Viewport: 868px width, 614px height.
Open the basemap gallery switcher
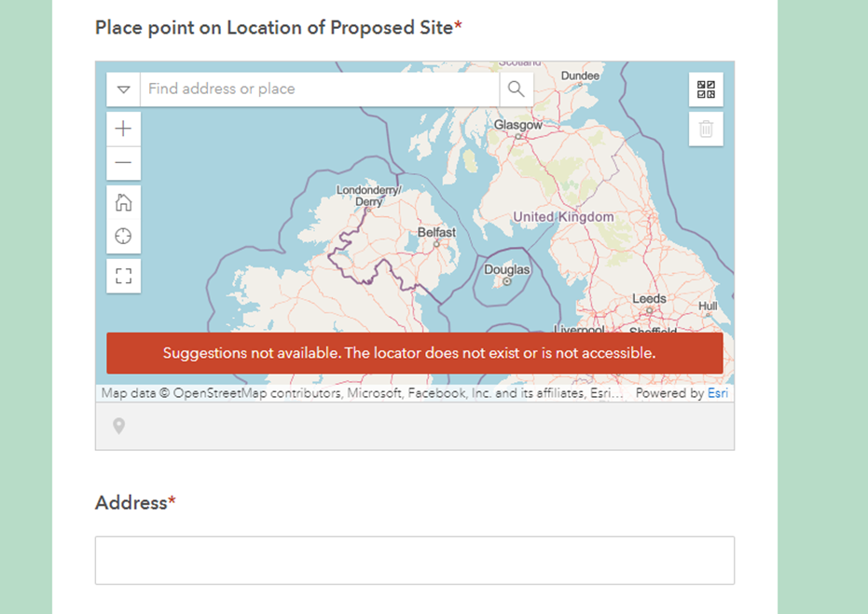coord(706,89)
